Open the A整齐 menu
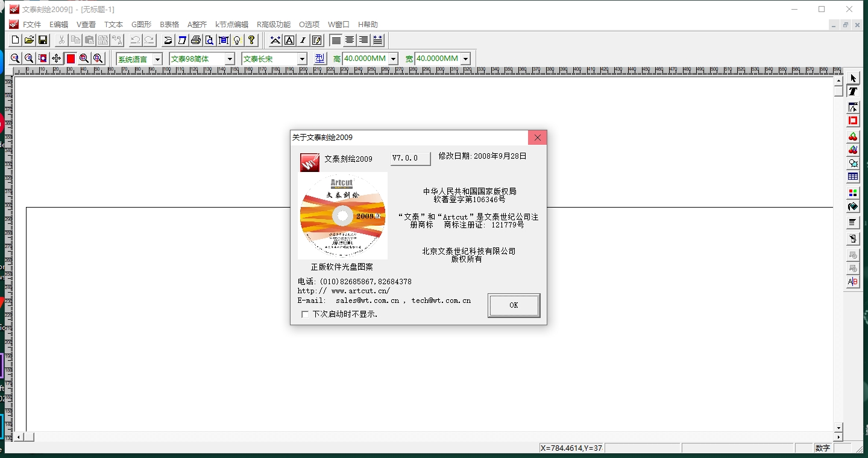This screenshot has width=868, height=458. [x=197, y=25]
